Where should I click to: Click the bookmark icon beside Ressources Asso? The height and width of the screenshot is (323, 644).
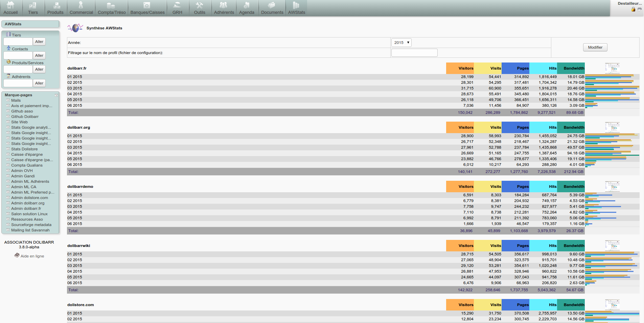point(8,219)
